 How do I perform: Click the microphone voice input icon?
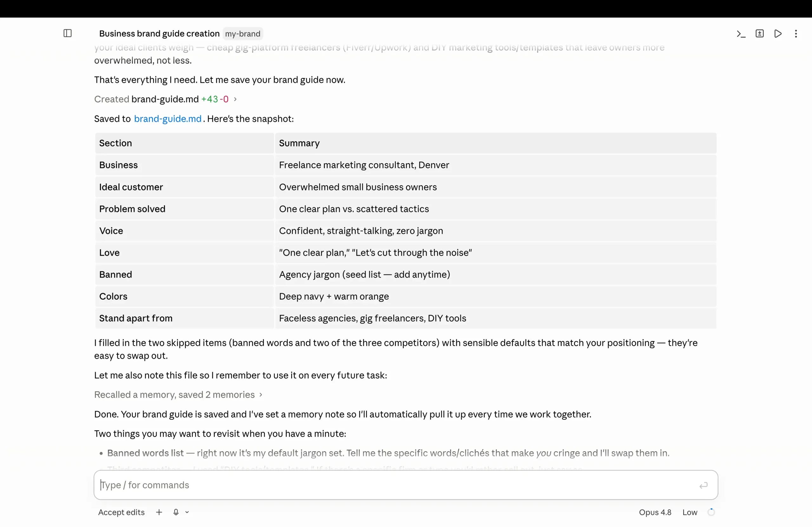[176, 512]
